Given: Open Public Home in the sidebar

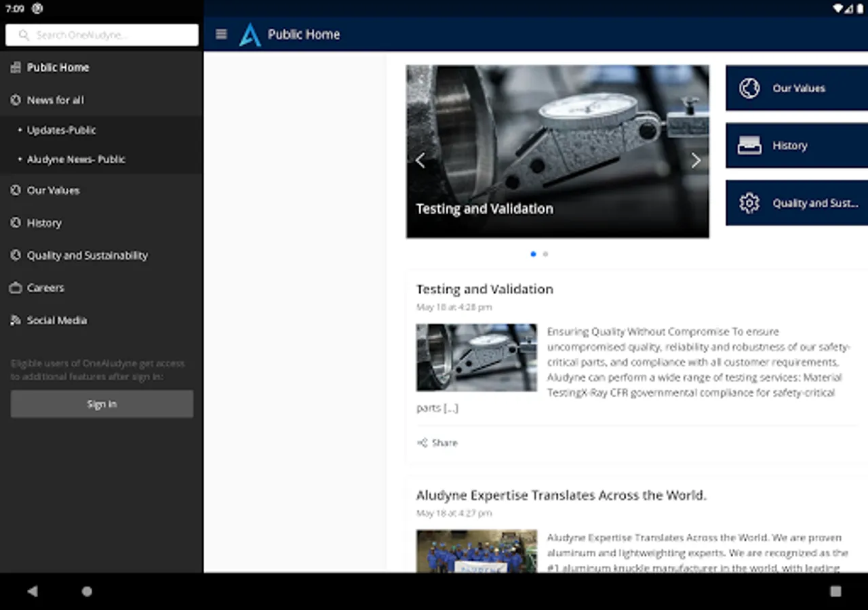Looking at the screenshot, I should 102,67.
